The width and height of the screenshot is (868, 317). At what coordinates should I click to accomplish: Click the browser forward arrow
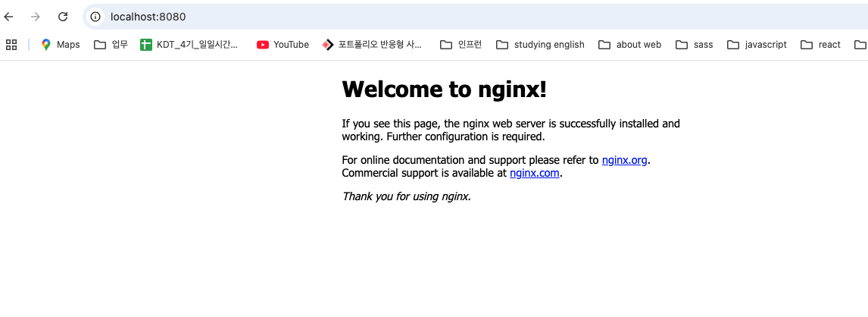(x=36, y=17)
